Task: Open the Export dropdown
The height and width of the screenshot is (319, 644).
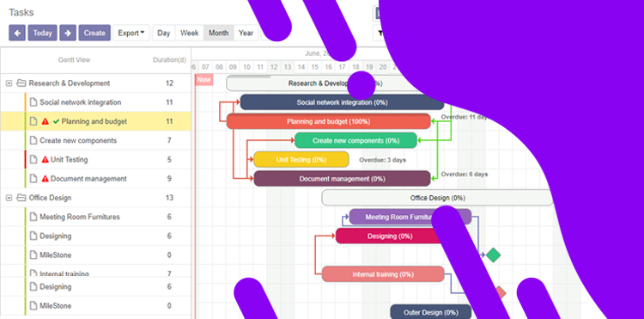Action: pos(131,33)
